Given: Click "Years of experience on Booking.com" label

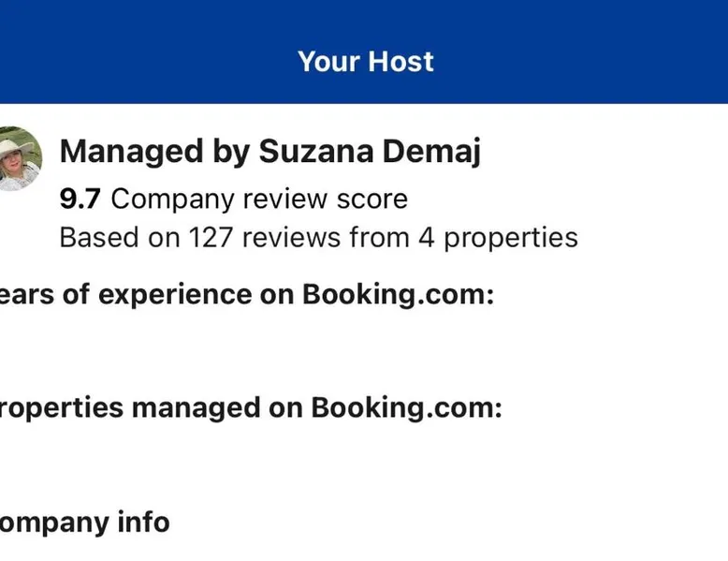Looking at the screenshot, I should pyautogui.click(x=245, y=294).
